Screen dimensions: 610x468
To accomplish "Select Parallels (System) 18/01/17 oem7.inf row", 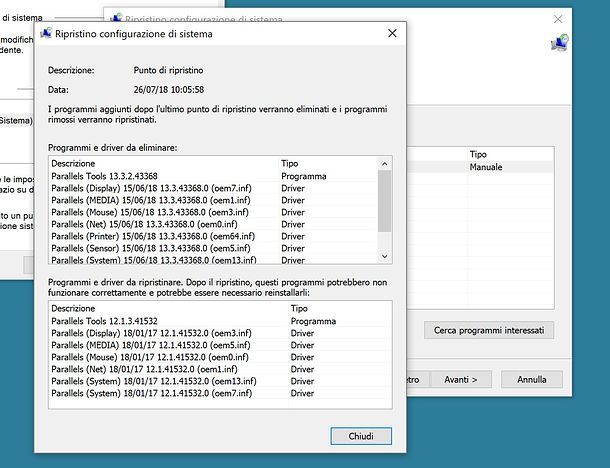I will point(220,394).
